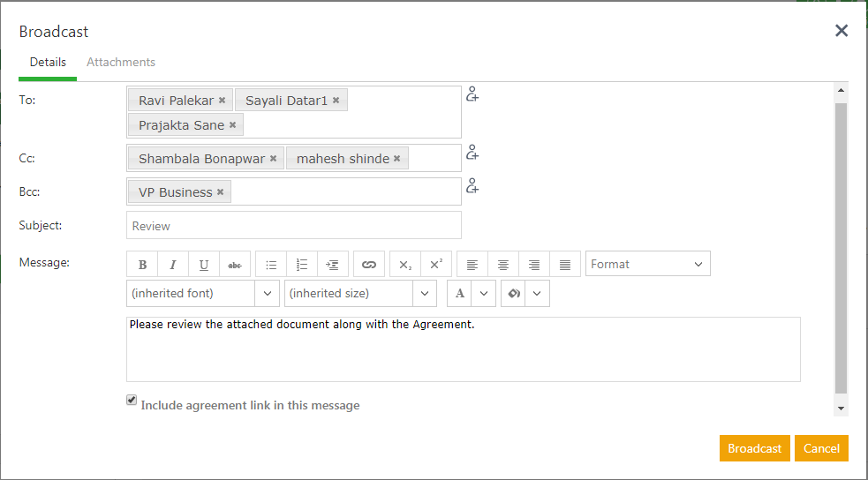Apply superscript formatting
This screenshot has height=480, width=868.
pos(436,265)
